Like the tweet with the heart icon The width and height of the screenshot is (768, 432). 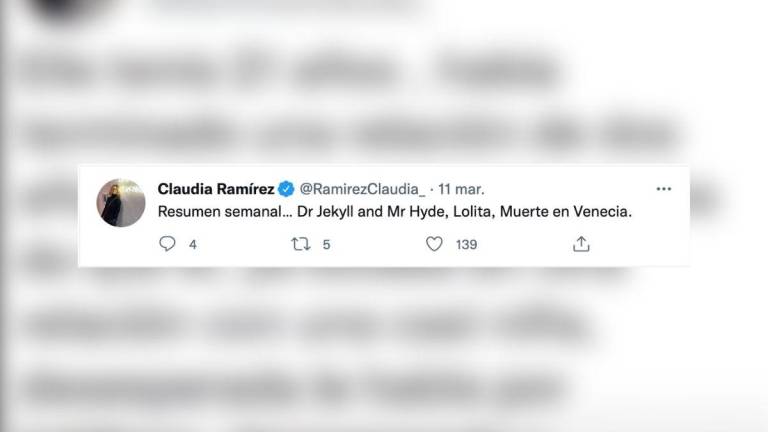tap(434, 244)
